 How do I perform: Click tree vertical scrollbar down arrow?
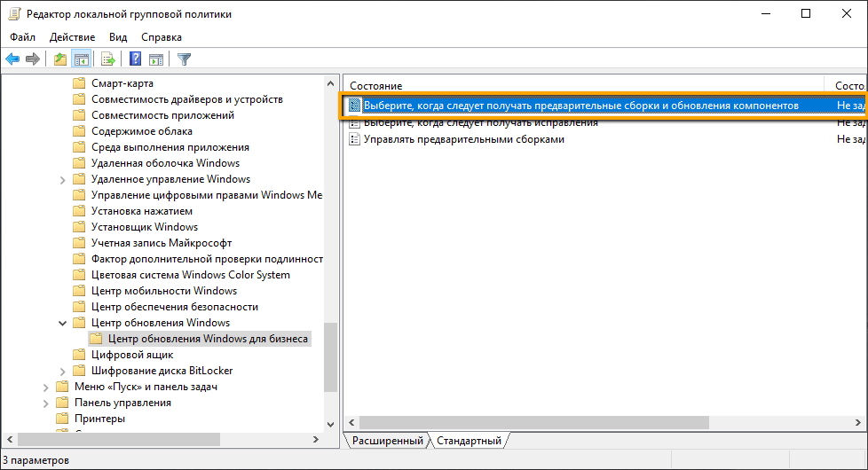(x=330, y=425)
